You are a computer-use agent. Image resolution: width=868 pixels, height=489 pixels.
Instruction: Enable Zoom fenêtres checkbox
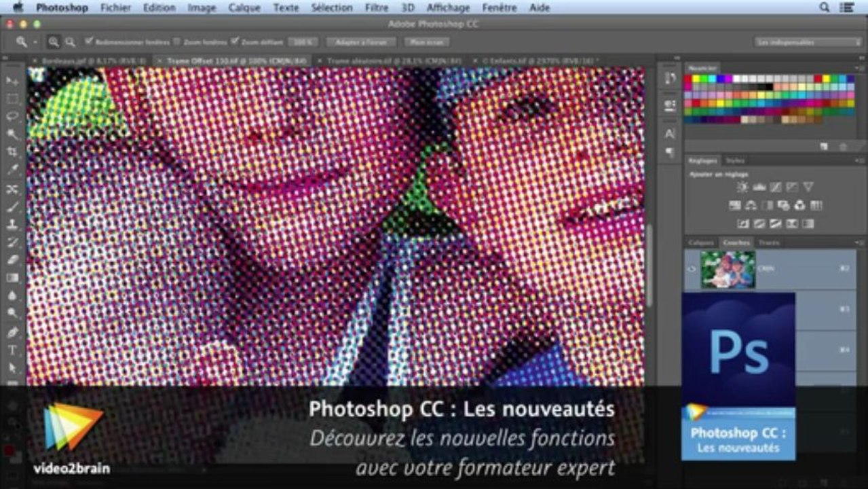(176, 41)
